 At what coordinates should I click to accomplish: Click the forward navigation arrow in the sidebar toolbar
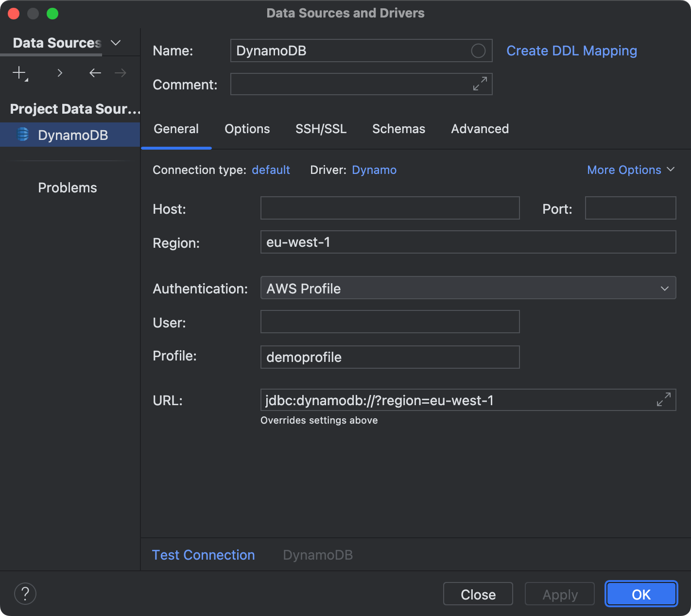click(x=120, y=73)
